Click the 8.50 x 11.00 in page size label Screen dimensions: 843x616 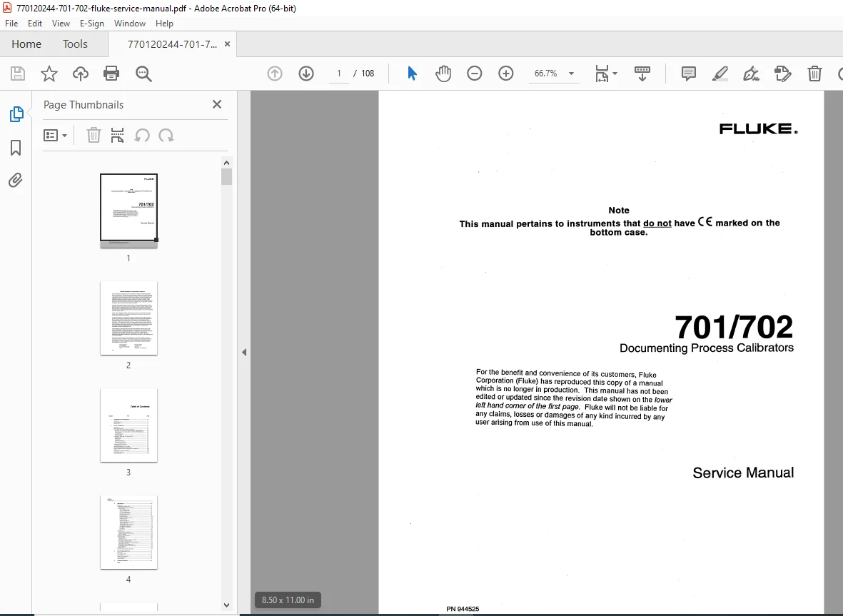click(288, 600)
